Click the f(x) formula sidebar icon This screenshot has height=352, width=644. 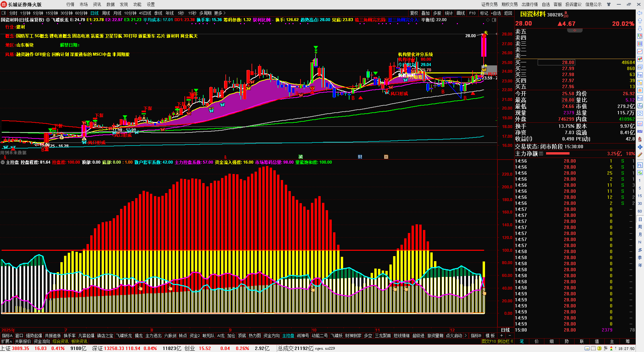640,106
